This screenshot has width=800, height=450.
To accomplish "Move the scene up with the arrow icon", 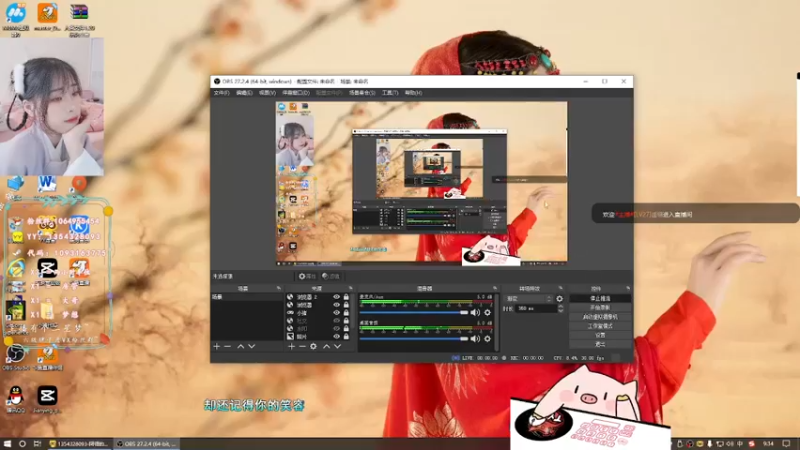I will click(x=240, y=346).
